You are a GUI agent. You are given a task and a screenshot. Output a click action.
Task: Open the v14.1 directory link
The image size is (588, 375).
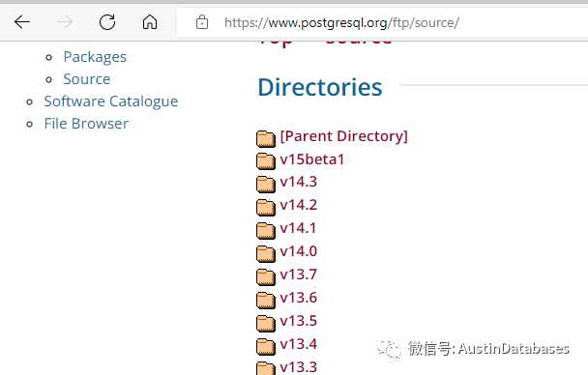[298, 228]
